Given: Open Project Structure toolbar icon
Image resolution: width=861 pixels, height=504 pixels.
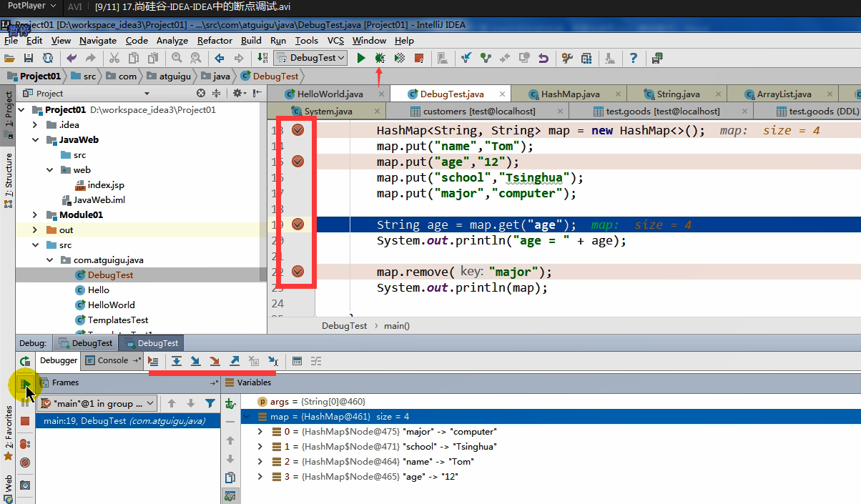Looking at the screenshot, I should click(586, 58).
